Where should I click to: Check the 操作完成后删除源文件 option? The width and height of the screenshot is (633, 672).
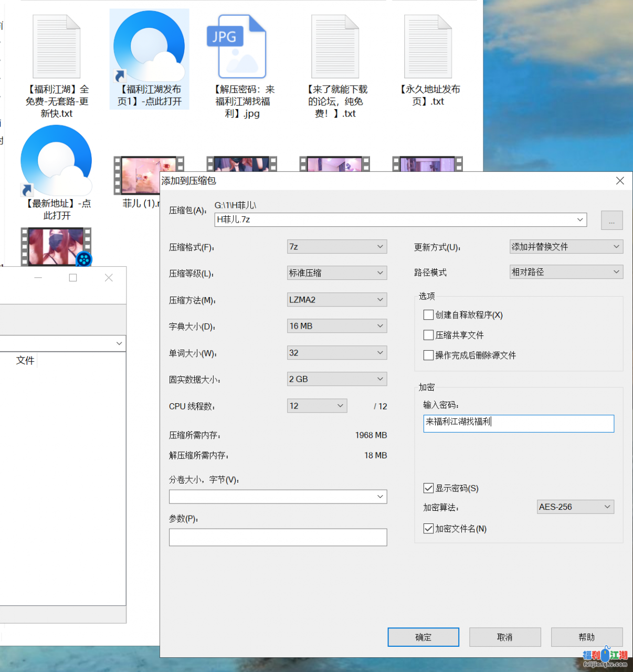tap(428, 355)
